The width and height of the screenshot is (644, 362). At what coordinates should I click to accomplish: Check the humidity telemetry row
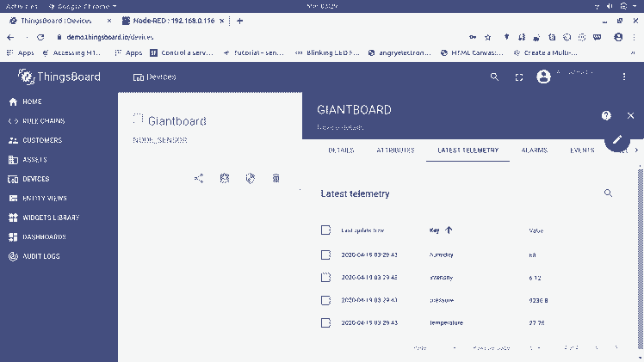[325, 255]
